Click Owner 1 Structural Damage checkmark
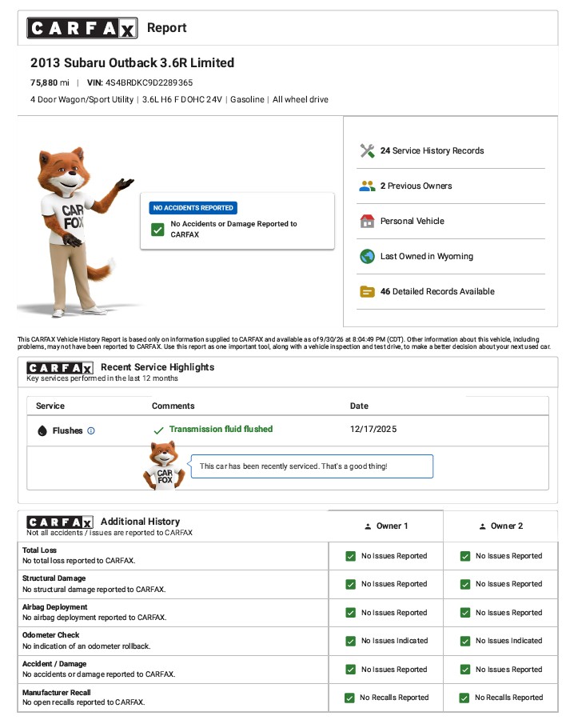Image resolution: width=574 pixels, height=728 pixels. pyautogui.click(x=351, y=585)
